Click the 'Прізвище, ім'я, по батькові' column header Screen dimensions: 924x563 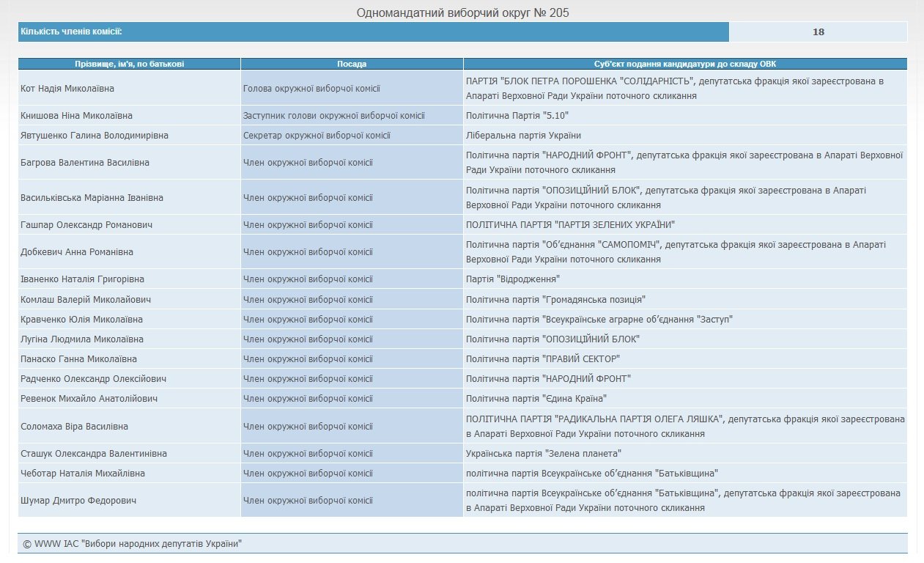pos(129,64)
